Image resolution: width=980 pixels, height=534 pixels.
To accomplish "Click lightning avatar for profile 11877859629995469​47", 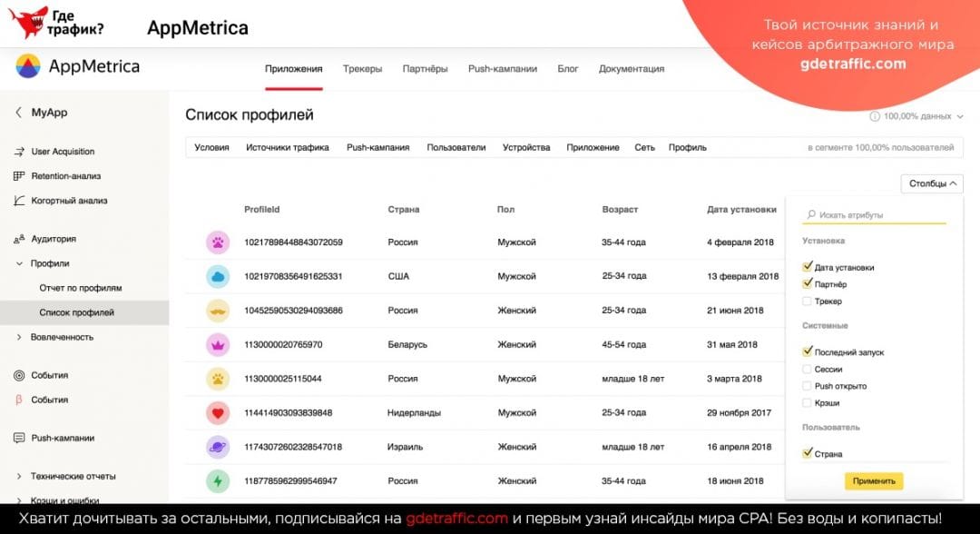I will pyautogui.click(x=218, y=480).
